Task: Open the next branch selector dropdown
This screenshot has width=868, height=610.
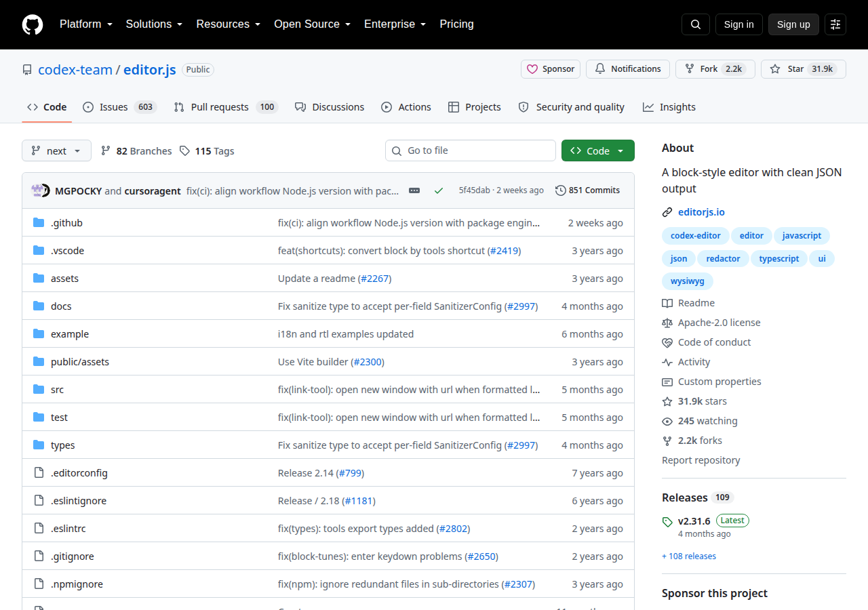Action: pyautogui.click(x=56, y=151)
